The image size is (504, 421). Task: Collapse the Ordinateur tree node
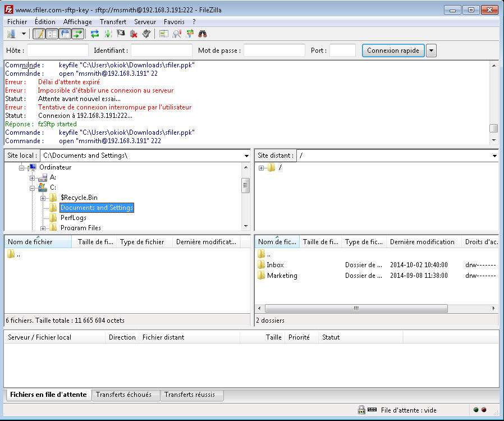[21, 168]
